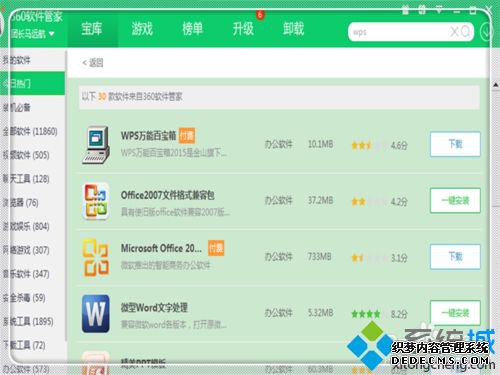Screen dimensions: 500x375
Task: Click the 3.1分 rating score
Action: pyautogui.click(x=399, y=258)
